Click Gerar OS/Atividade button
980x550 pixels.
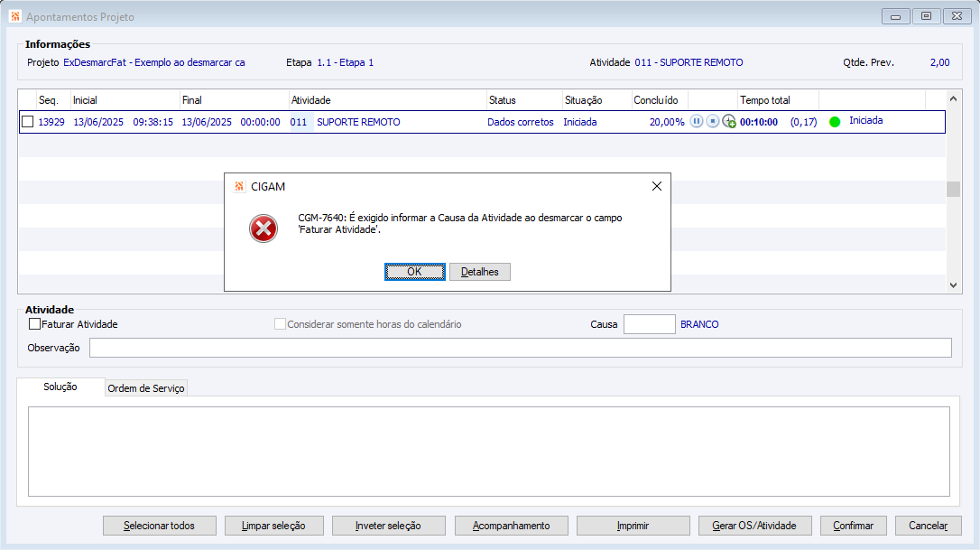[755, 526]
